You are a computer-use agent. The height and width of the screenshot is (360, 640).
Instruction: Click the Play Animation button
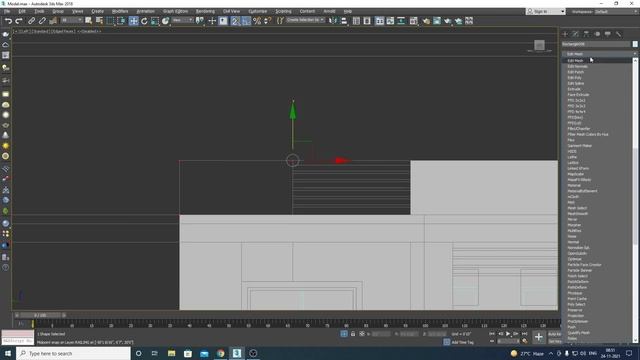pos(508,334)
